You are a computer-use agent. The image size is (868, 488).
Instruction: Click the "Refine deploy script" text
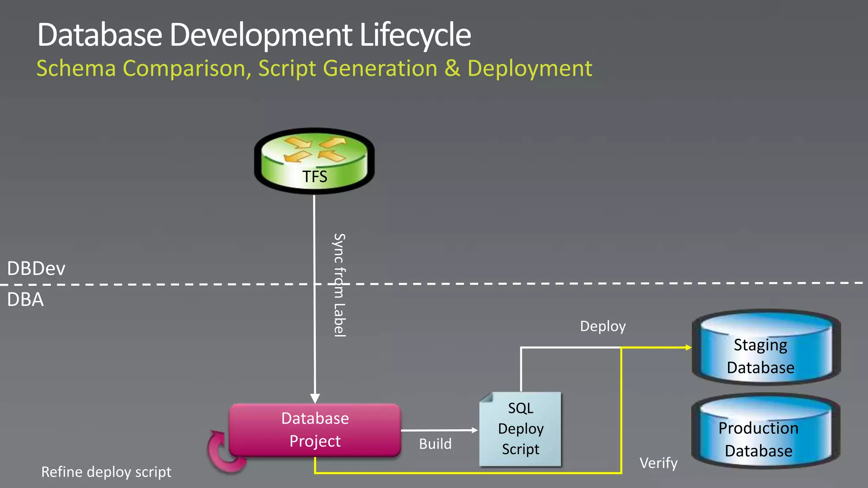[x=106, y=472]
